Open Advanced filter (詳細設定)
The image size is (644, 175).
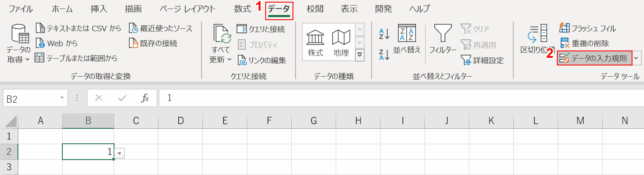tap(482, 60)
